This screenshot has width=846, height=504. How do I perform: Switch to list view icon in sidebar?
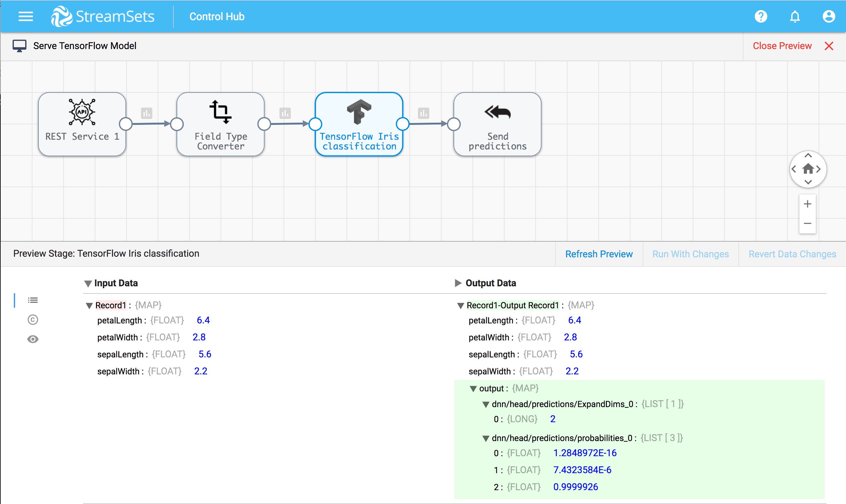click(x=33, y=300)
